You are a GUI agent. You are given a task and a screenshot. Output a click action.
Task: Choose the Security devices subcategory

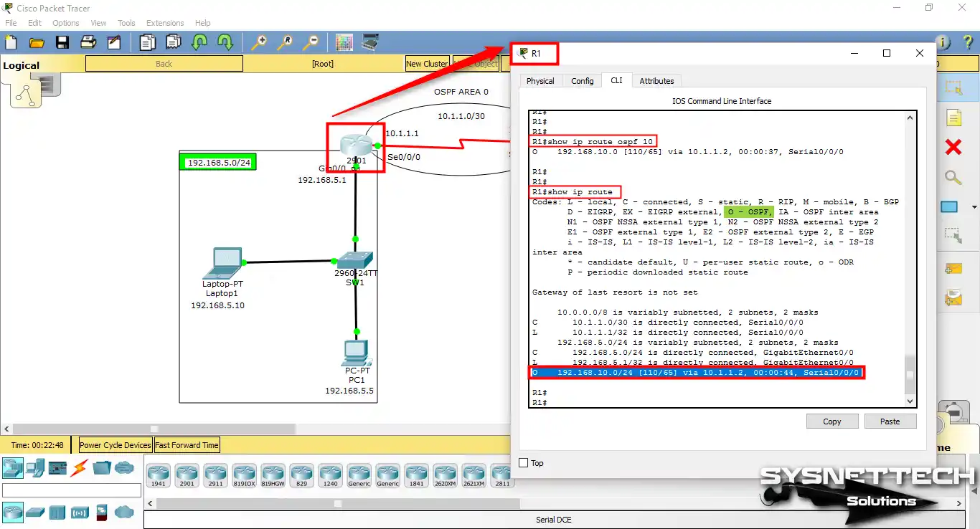[x=101, y=512]
